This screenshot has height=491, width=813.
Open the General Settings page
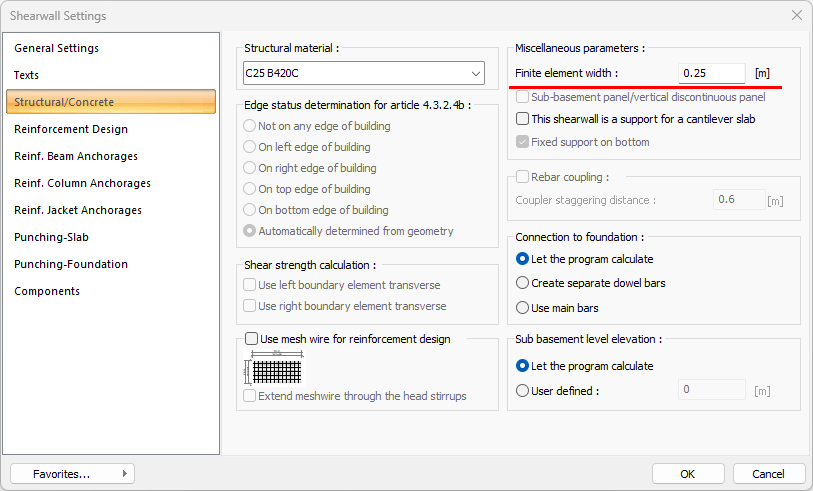pyautogui.click(x=57, y=48)
